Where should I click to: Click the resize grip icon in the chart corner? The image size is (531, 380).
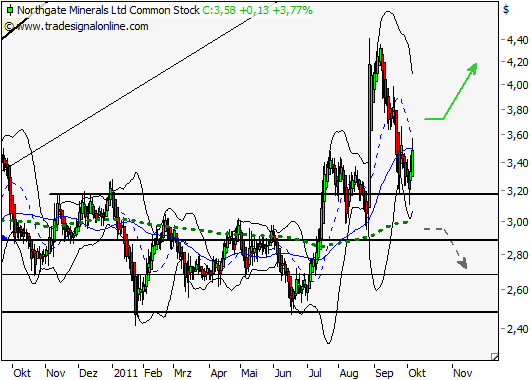coord(494,356)
